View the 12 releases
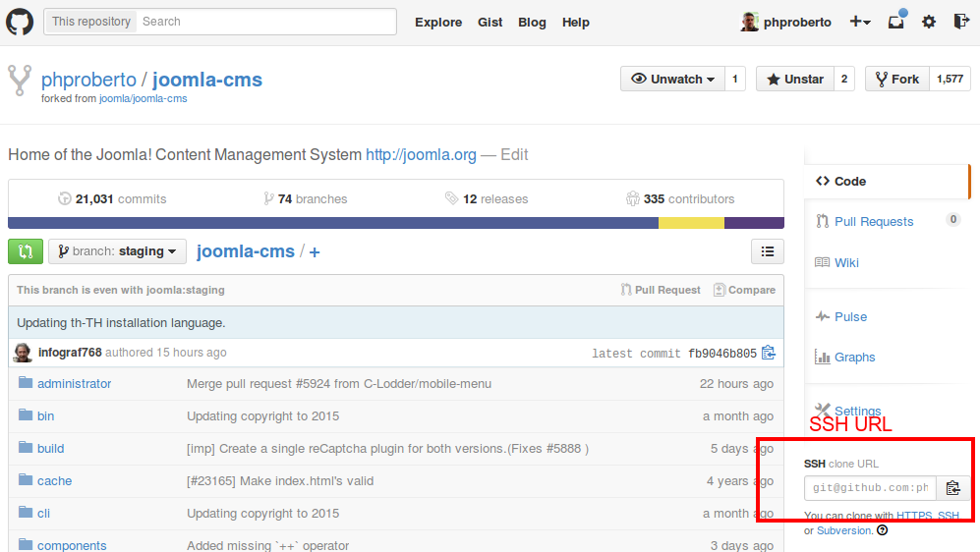This screenshot has height=552, width=980. click(487, 199)
